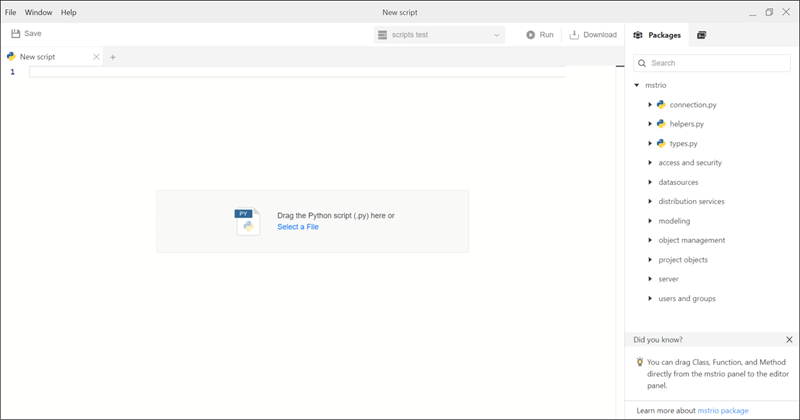Select the users and groups tree item
This screenshot has width=800, height=420.
tap(686, 298)
